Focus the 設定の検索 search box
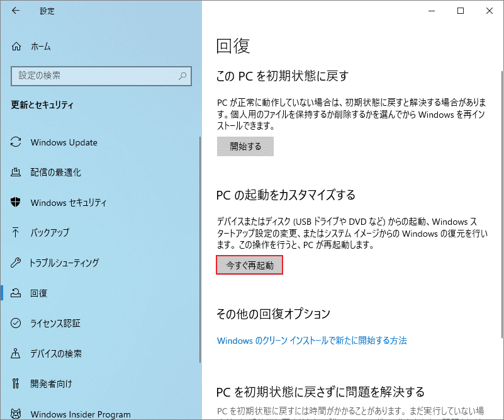The width and height of the screenshot is (504, 420). (x=101, y=76)
